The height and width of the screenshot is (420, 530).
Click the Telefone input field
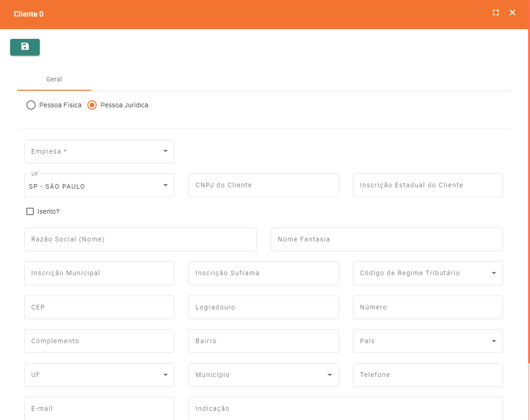[427, 375]
